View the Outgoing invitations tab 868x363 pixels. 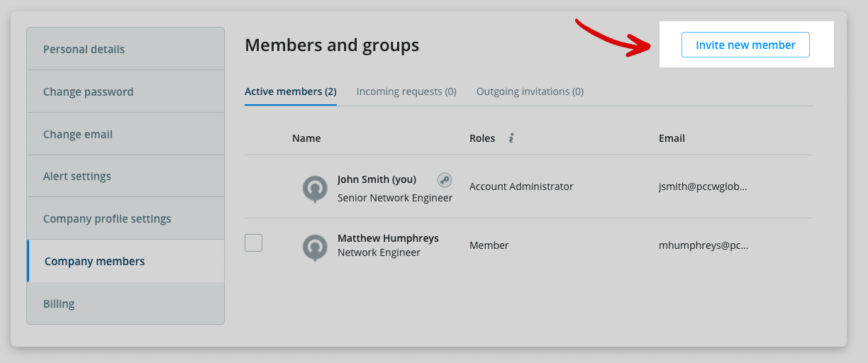(530, 91)
